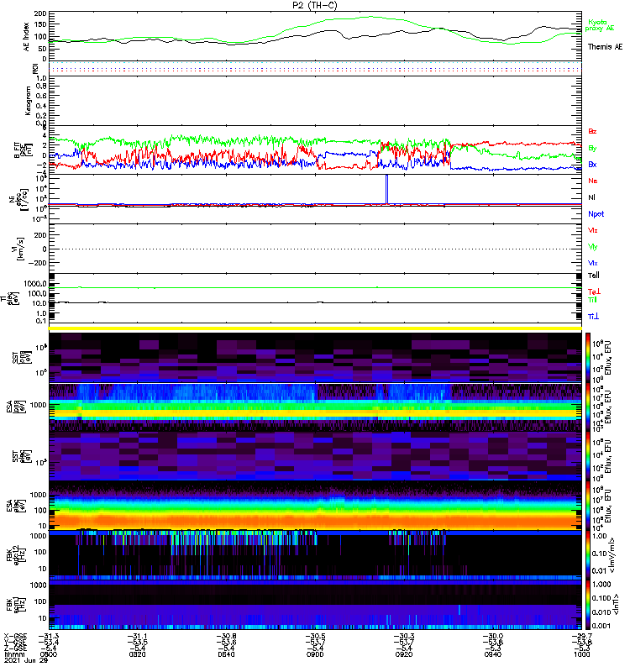This screenshot has width=630, height=672.
Task: Click the plot title P2 (TH-C)
Action: pos(315,5)
